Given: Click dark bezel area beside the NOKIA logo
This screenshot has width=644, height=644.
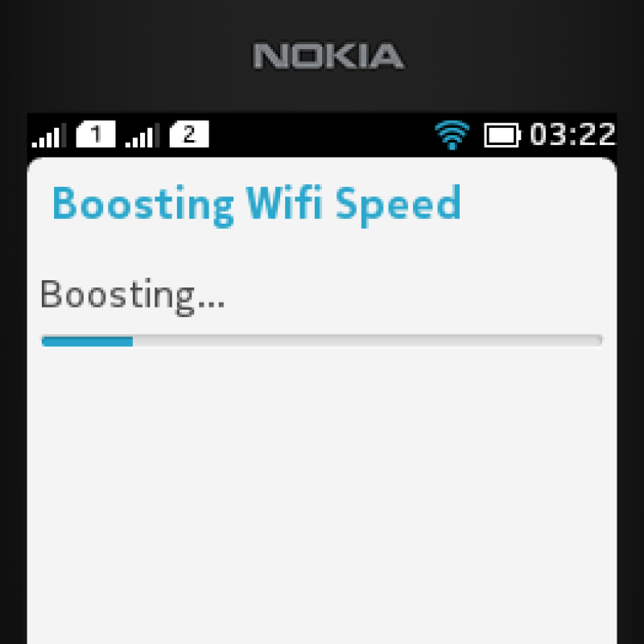Looking at the screenshot, I should (123, 56).
